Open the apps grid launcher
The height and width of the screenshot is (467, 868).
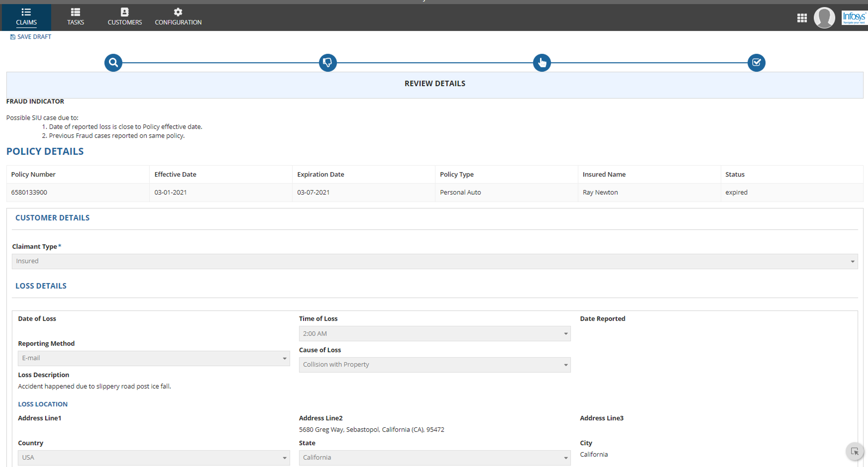[802, 18]
